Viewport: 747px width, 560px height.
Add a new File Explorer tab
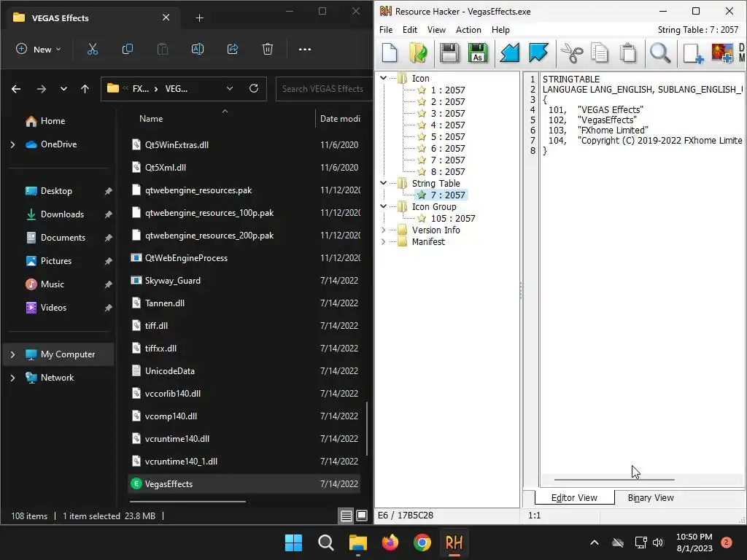200,18
